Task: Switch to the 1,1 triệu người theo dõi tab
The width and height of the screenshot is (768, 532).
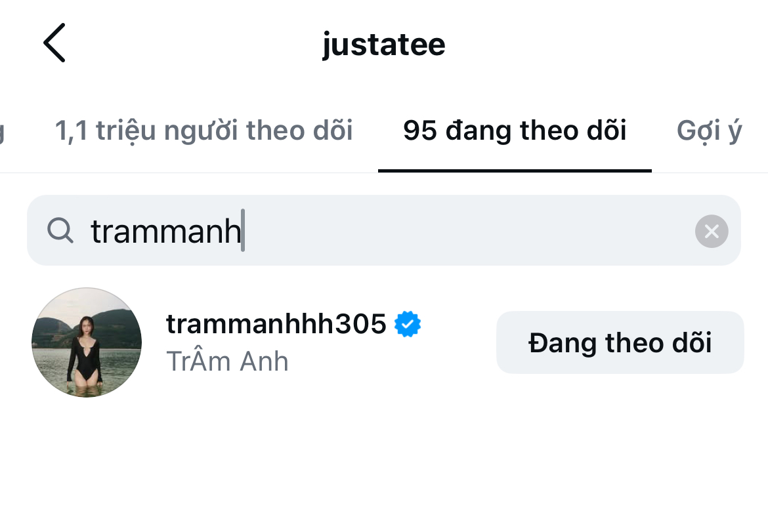Action: (x=203, y=131)
